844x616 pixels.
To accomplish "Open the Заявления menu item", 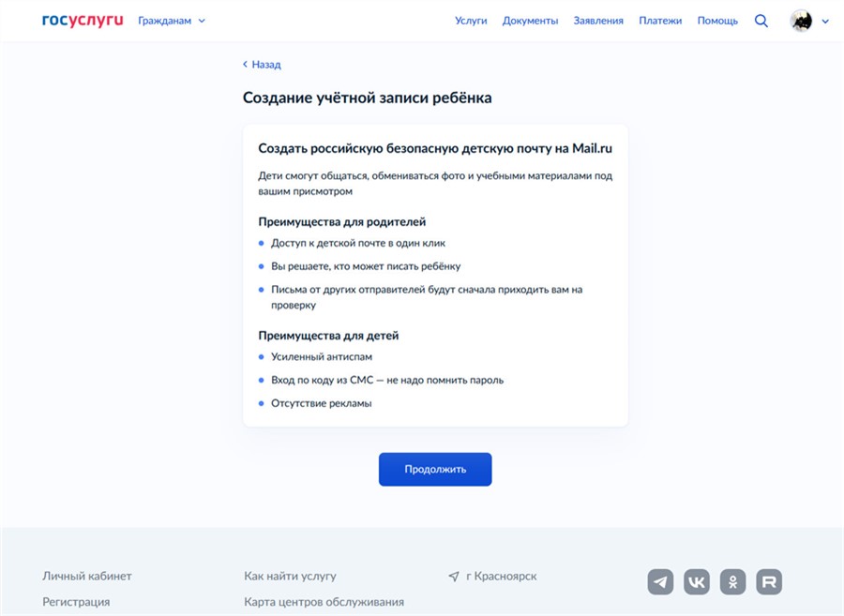I will (x=598, y=21).
